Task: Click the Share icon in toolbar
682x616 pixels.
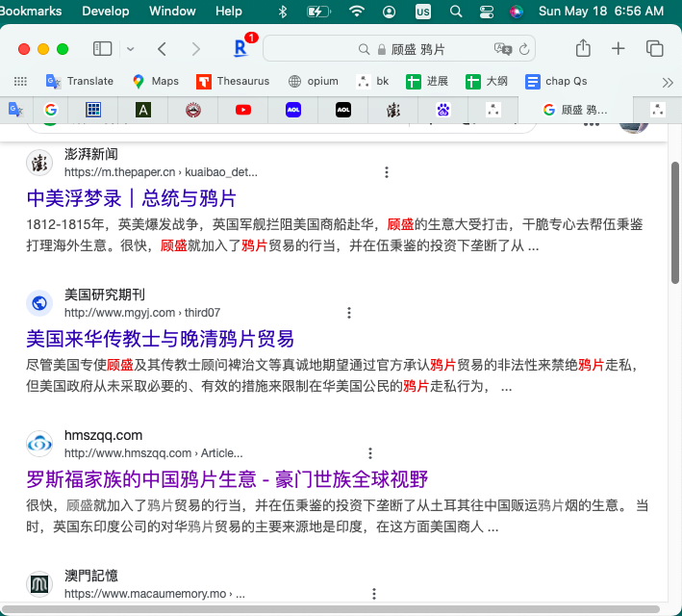Action: (583, 49)
